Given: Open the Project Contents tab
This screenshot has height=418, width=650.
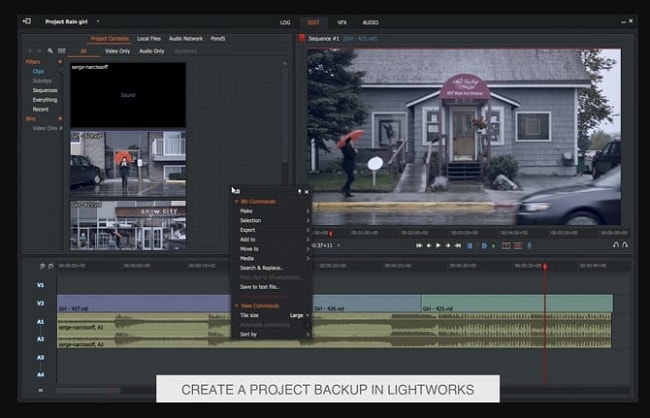Looking at the screenshot, I should coord(110,39).
